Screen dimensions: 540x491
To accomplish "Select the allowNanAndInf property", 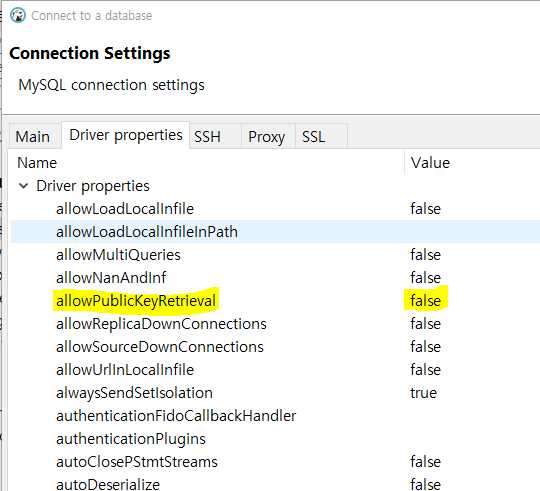I will point(111,278).
